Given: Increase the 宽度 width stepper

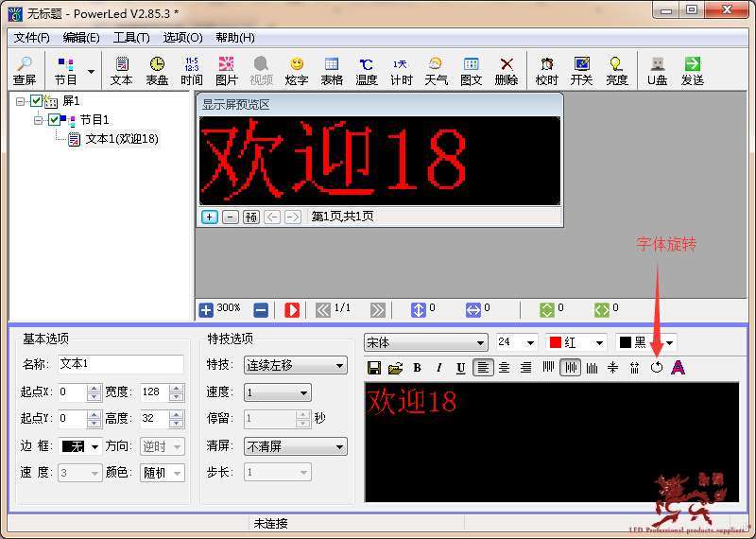Looking at the screenshot, I should coord(177,388).
